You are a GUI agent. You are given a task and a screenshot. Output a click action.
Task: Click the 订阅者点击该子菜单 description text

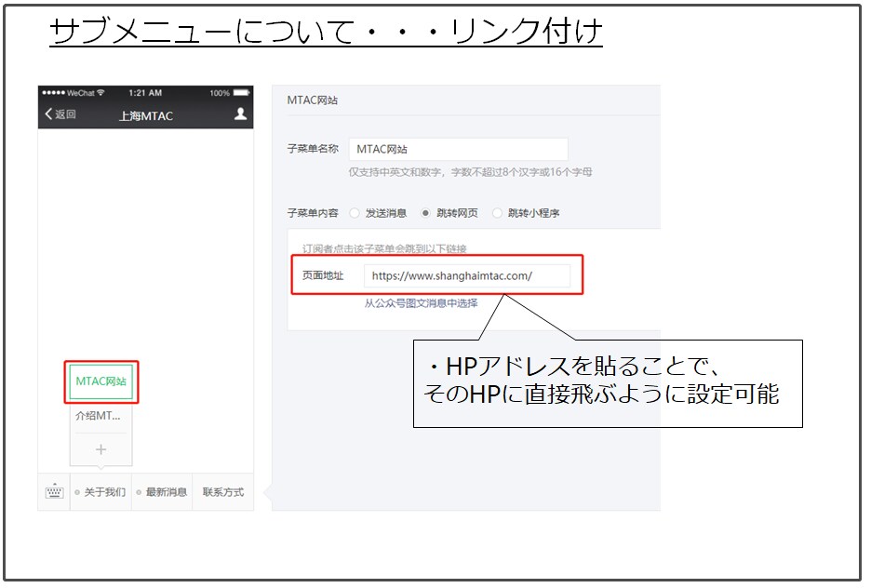(384, 248)
